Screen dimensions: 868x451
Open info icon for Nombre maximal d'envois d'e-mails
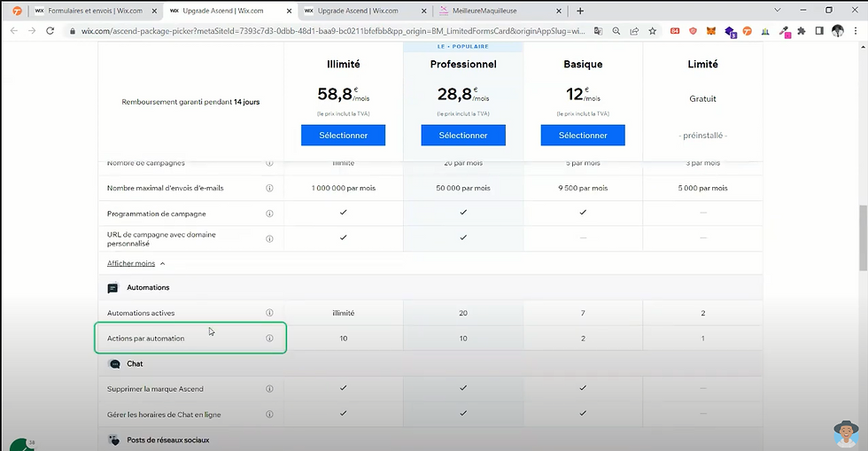[269, 188]
